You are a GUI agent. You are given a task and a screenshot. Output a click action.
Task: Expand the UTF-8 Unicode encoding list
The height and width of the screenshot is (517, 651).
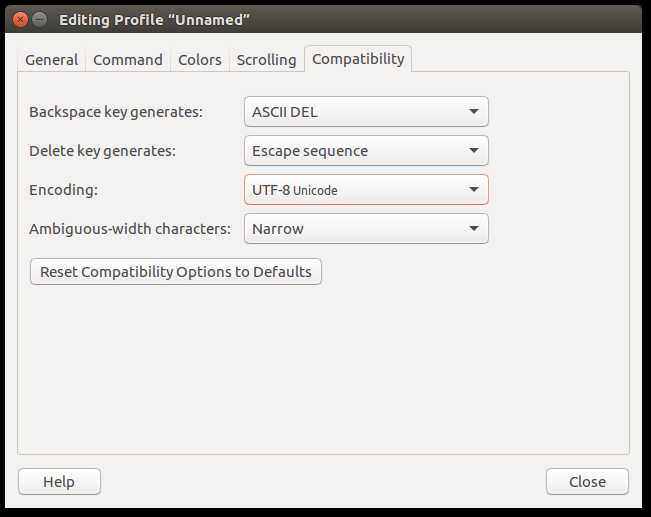(x=365, y=190)
